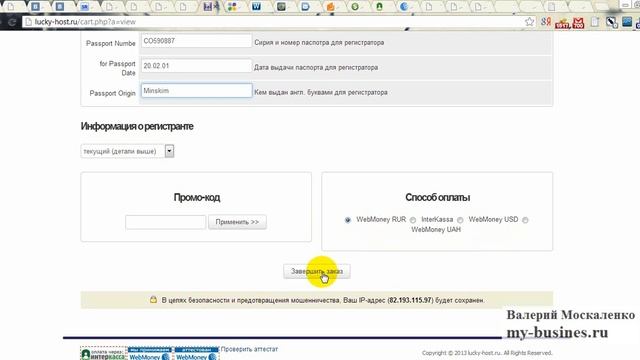640x360 pixels.
Task: Select WebMoney RUR payment method
Action: click(348, 220)
